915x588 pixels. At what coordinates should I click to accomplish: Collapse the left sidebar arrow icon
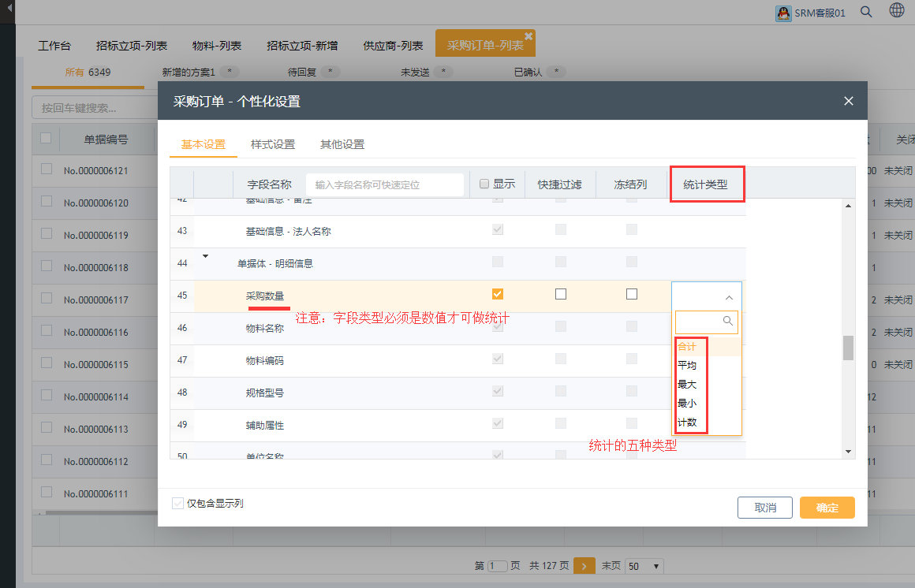click(x=8, y=8)
